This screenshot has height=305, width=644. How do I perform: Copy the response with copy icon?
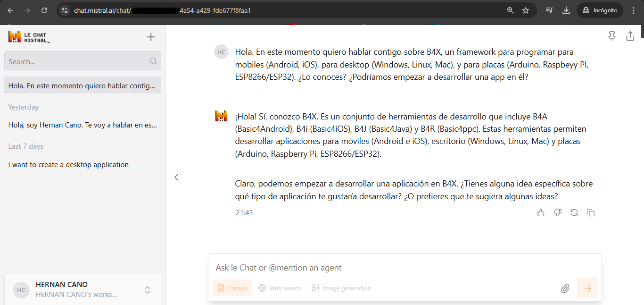tap(590, 212)
